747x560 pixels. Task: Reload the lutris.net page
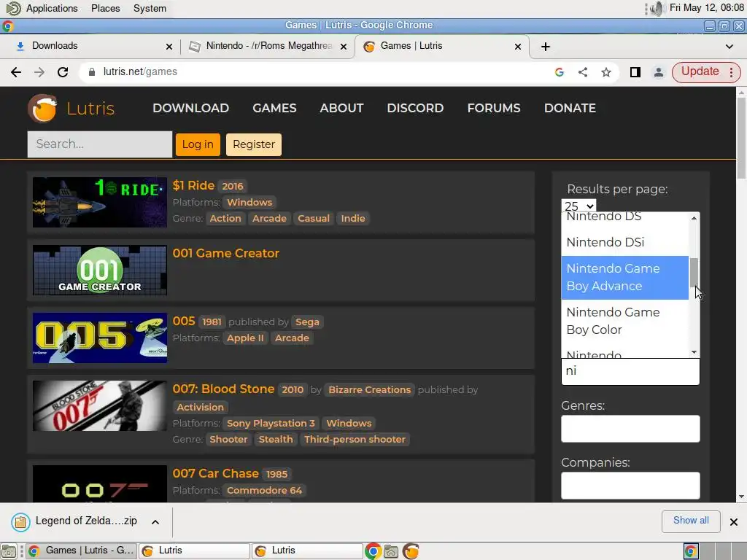[63, 72]
